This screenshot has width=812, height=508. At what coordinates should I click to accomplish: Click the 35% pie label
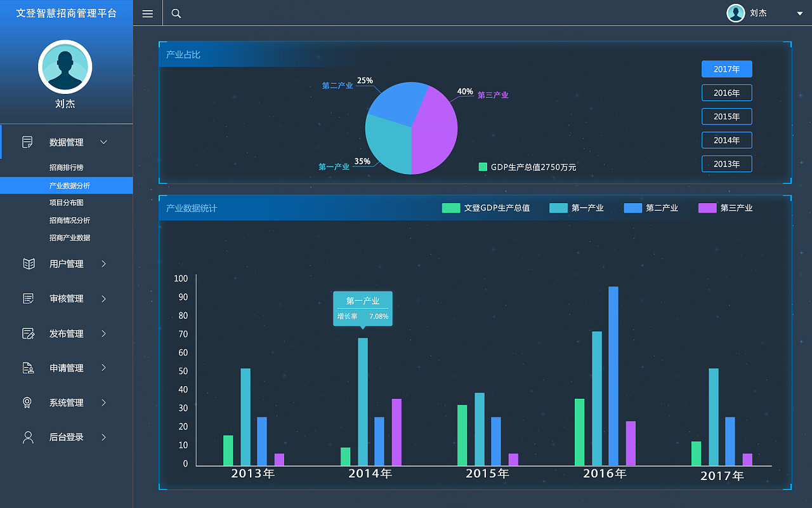click(362, 161)
